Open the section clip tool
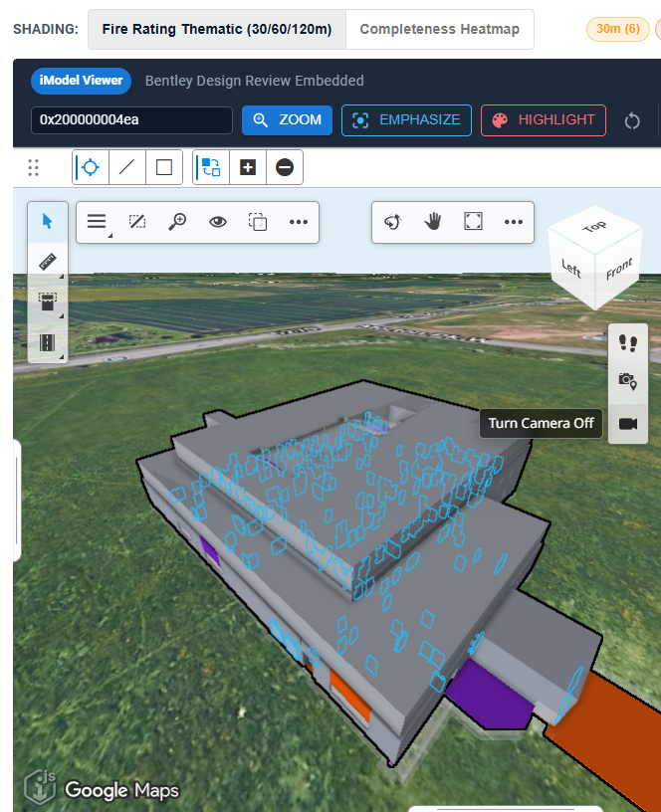The height and width of the screenshot is (812, 661). tap(47, 302)
